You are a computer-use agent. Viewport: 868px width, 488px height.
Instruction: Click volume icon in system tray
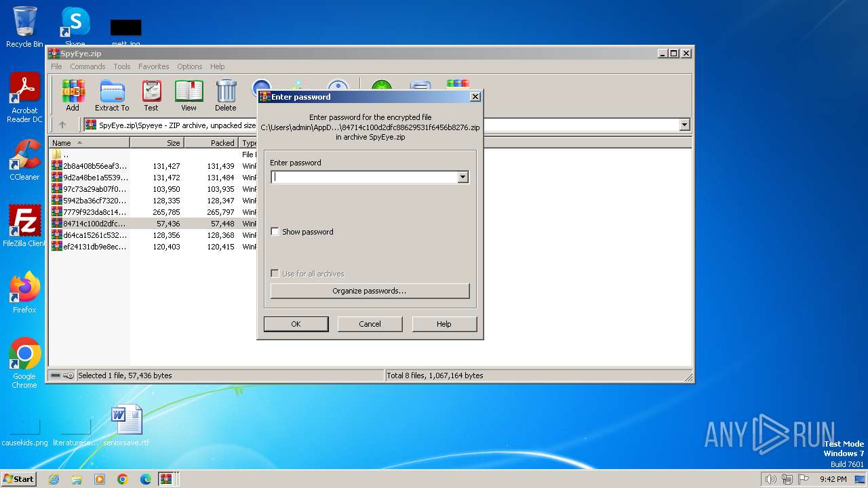coord(770,479)
